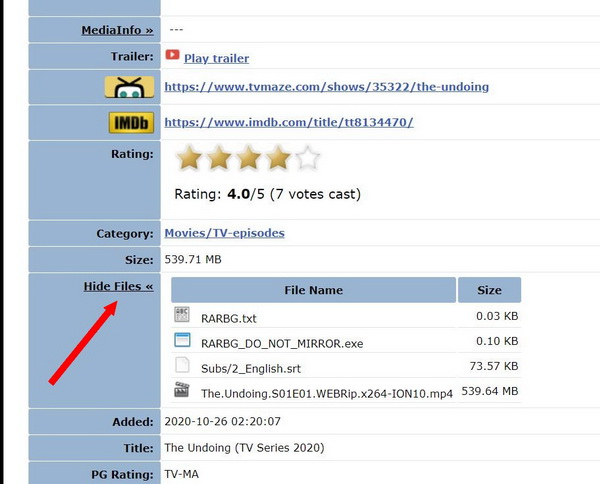
Task: Click the TVmaze logo icon
Action: click(129, 87)
